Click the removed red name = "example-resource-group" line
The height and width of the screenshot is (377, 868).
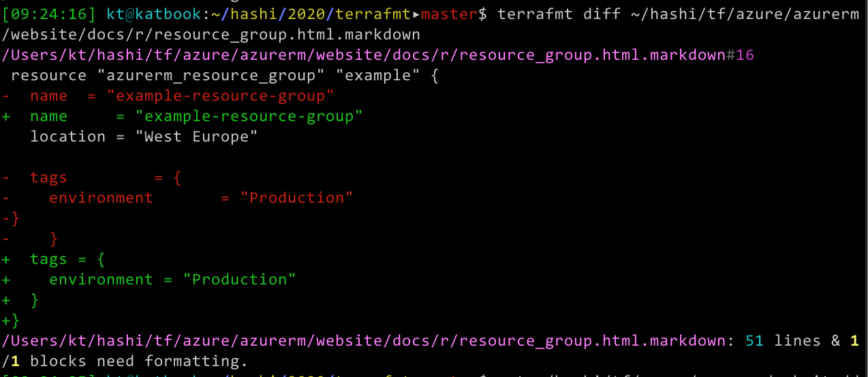[x=168, y=95]
